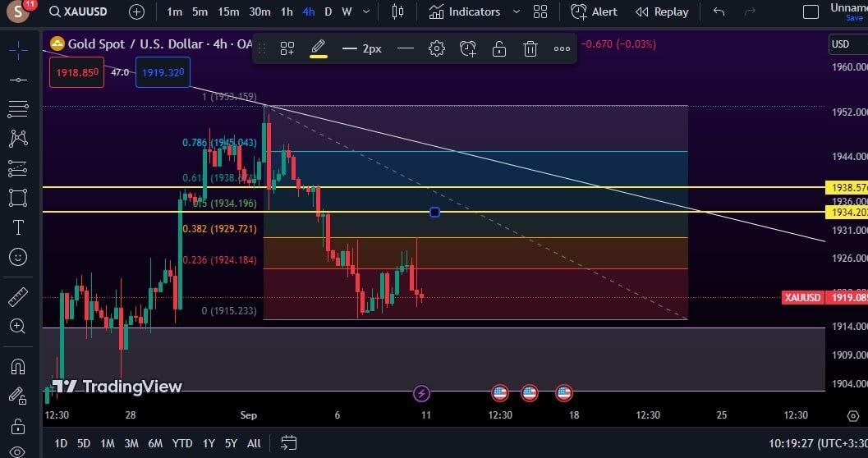Expand the indicators favorites dropdown arrow
The image size is (868, 458).
pyautogui.click(x=517, y=11)
